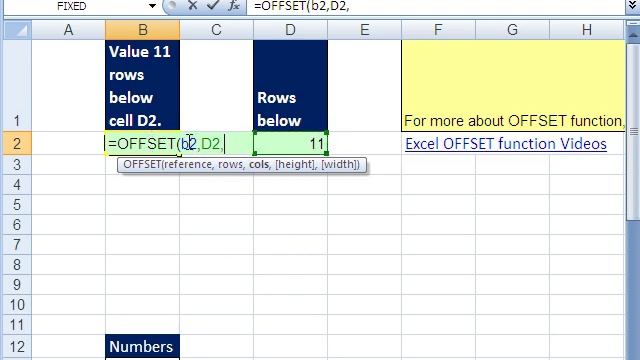Select all cells with corner triangle
The height and width of the screenshot is (360, 640).
18,30
